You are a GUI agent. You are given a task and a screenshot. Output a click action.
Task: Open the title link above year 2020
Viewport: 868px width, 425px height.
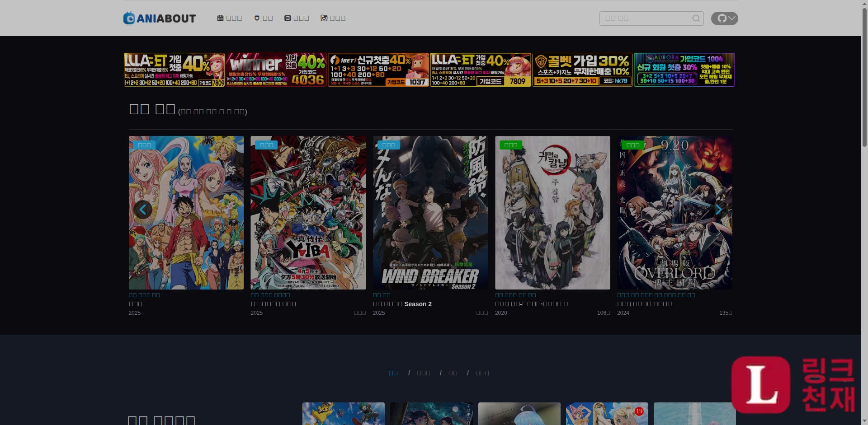pos(531,304)
